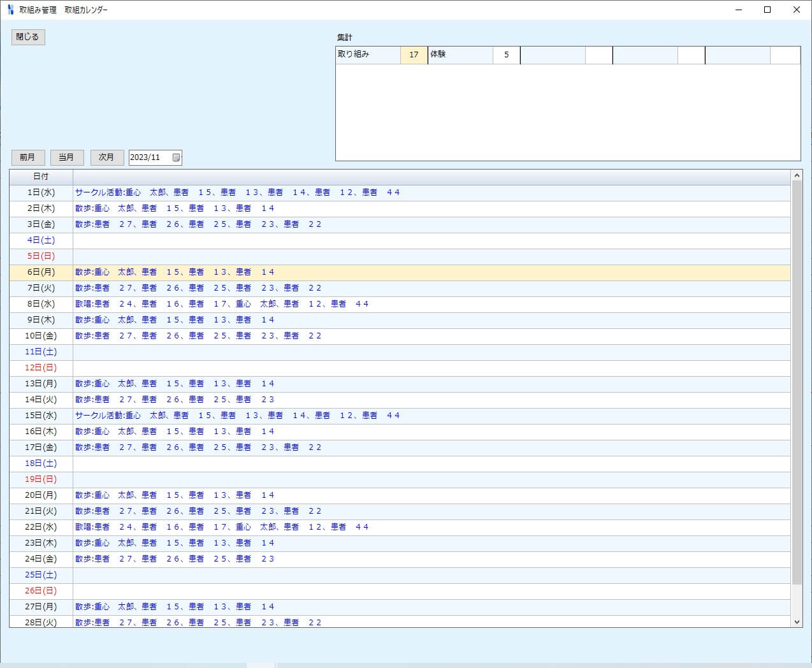
Task: Jump to current month with 当月
Action: (67, 157)
